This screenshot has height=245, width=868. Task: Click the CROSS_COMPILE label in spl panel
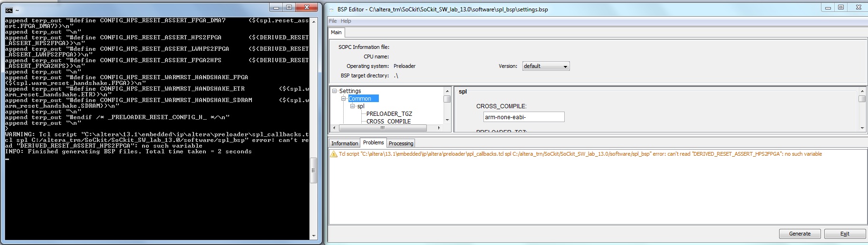tap(501, 106)
